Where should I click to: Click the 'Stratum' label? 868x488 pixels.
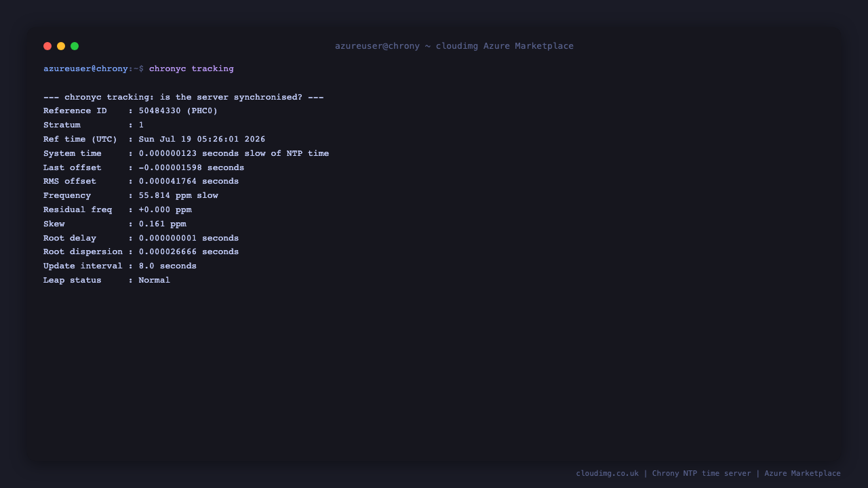[62, 125]
